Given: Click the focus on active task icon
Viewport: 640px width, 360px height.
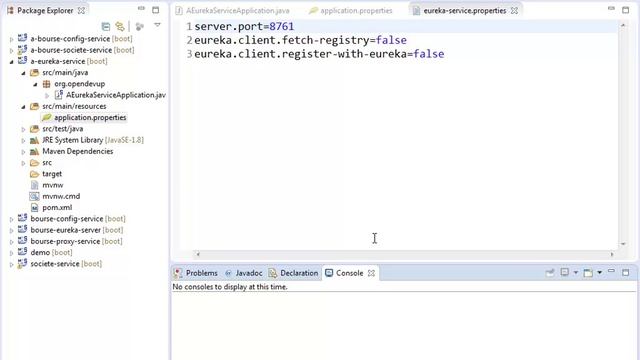Looking at the screenshot, I should 140,27.
